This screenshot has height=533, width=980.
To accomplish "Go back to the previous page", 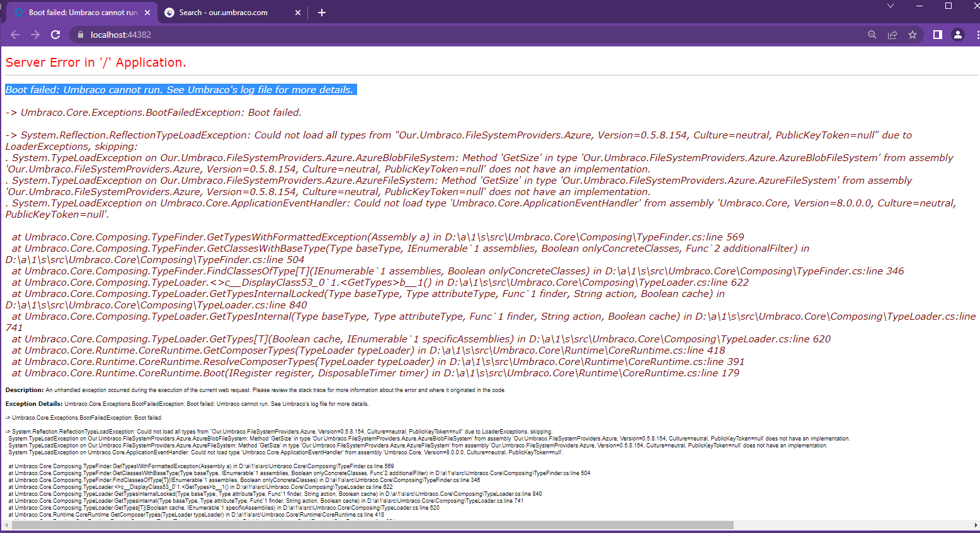I will (x=15, y=35).
